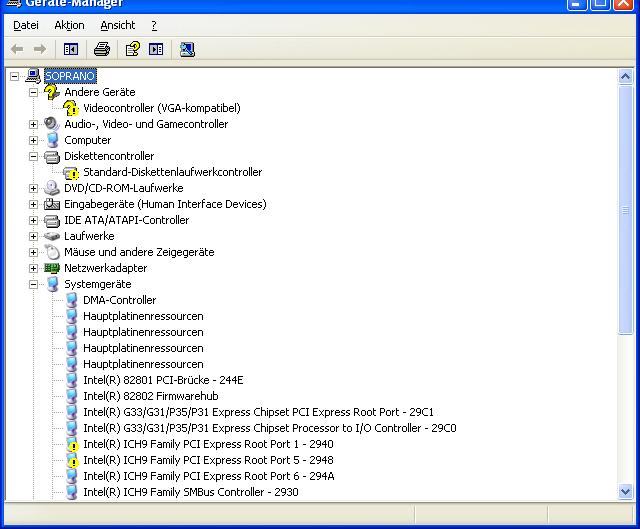Click the warning icon of ICH9 Root Port 5 - 2948

tap(72, 460)
